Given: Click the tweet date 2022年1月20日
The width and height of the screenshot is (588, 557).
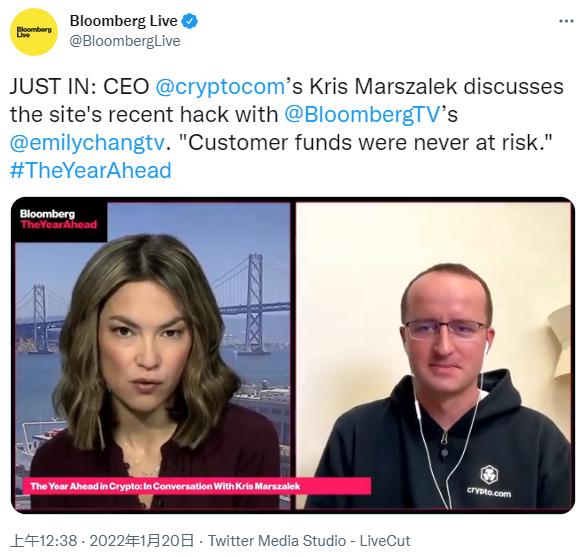Looking at the screenshot, I should pyautogui.click(x=142, y=541).
